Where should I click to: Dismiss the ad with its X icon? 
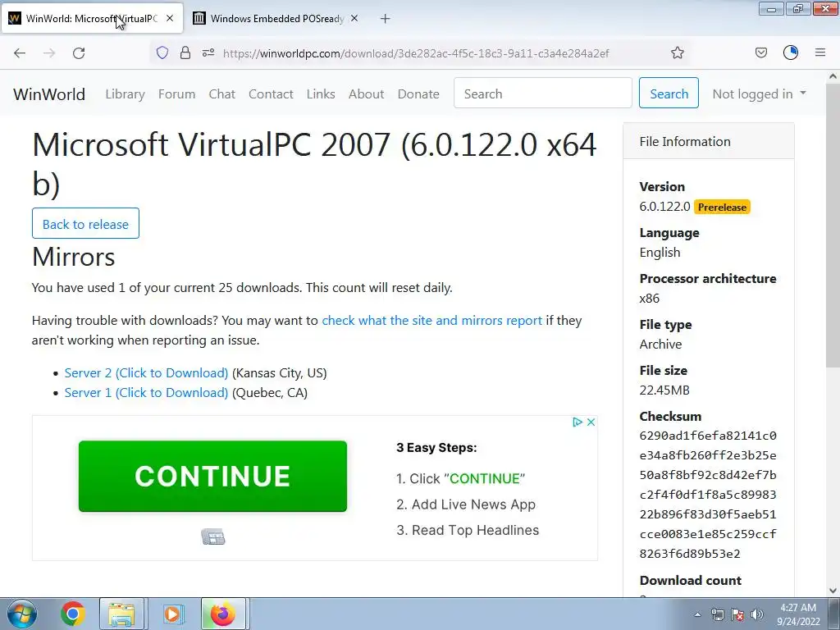tap(591, 422)
